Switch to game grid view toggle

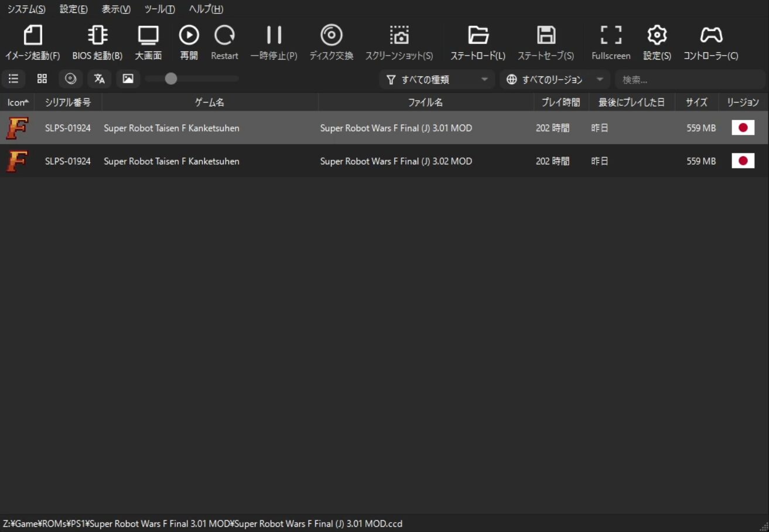(x=42, y=79)
